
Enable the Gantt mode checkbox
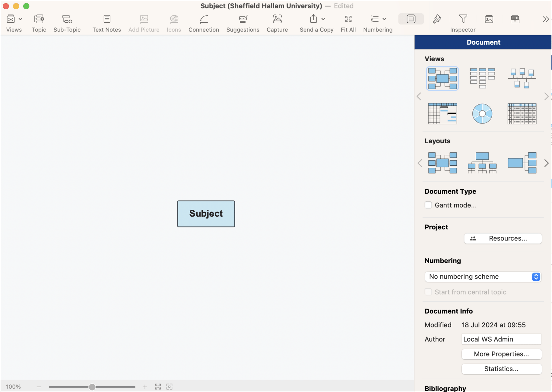pyautogui.click(x=428, y=205)
